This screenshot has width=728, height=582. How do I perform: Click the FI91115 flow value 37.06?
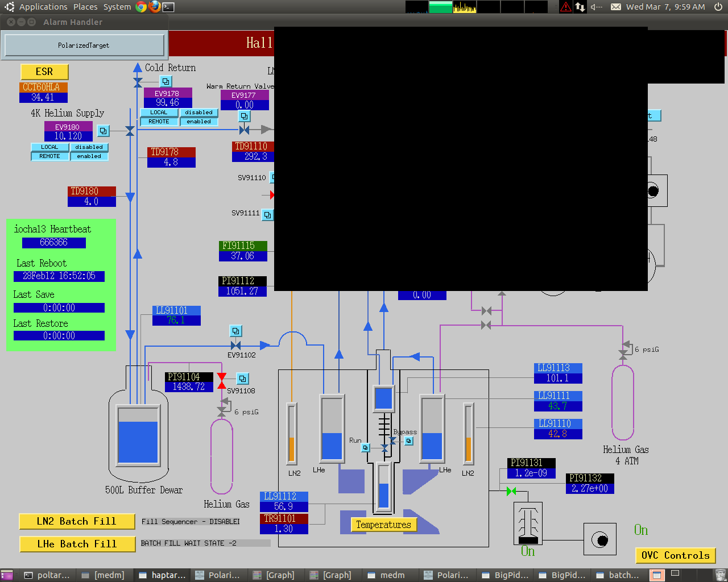(243, 256)
